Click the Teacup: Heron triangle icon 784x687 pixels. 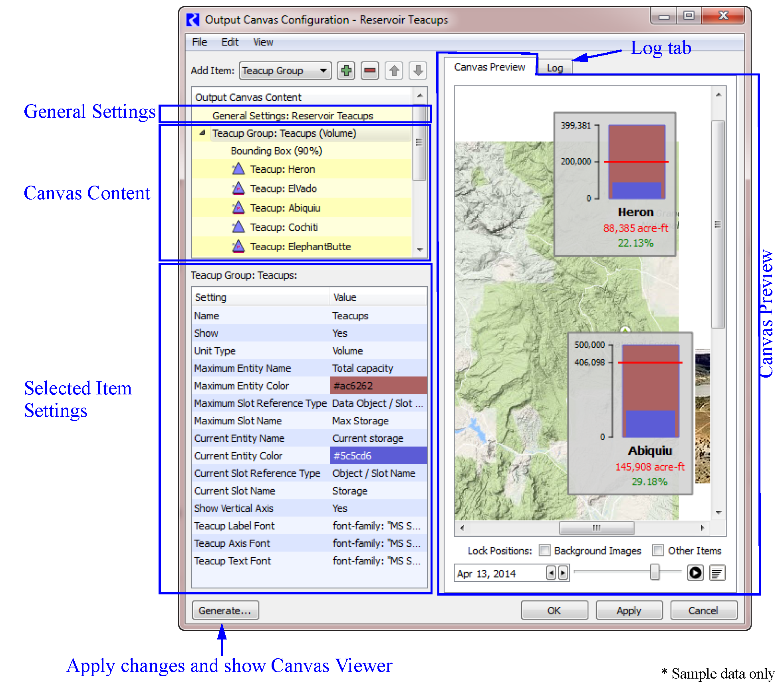point(238,169)
